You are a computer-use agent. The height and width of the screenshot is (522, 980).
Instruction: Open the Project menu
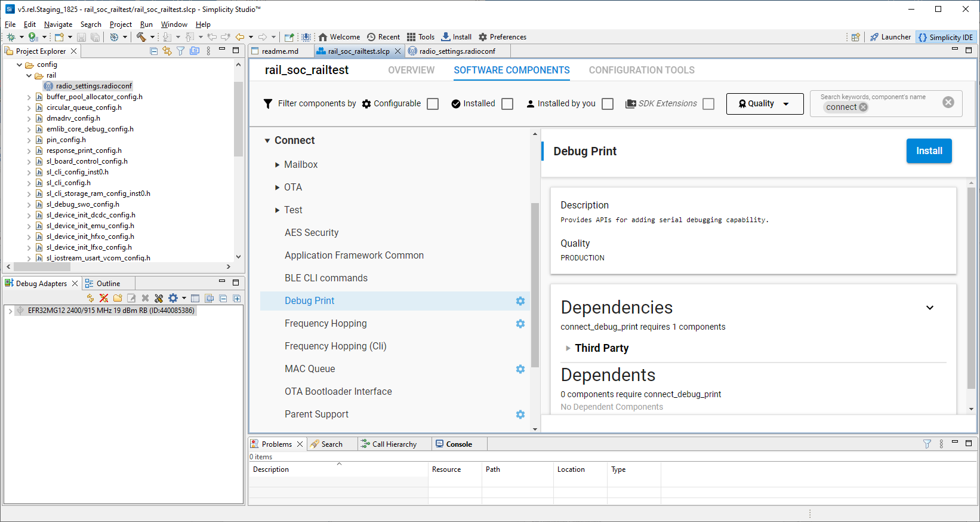point(121,24)
